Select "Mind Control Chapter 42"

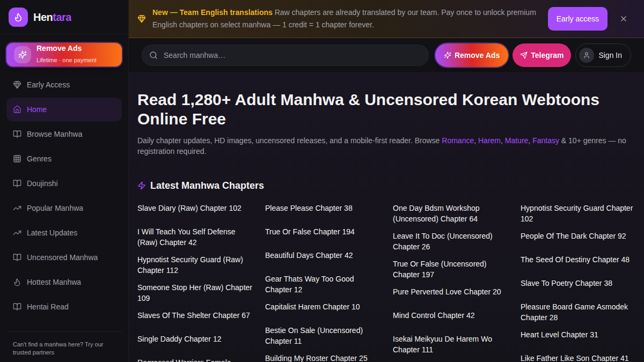coord(434,315)
